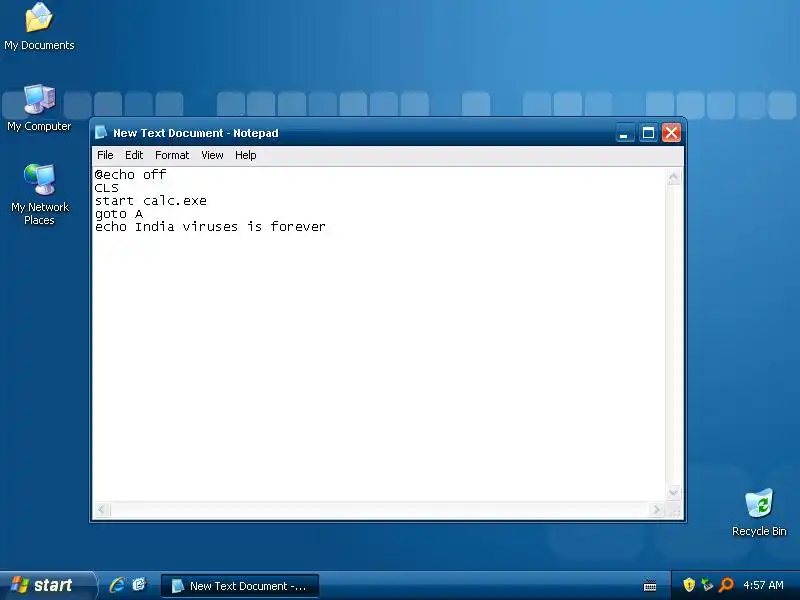Image resolution: width=800 pixels, height=600 pixels.
Task: Click the magnifier search tray icon
Action: (726, 585)
